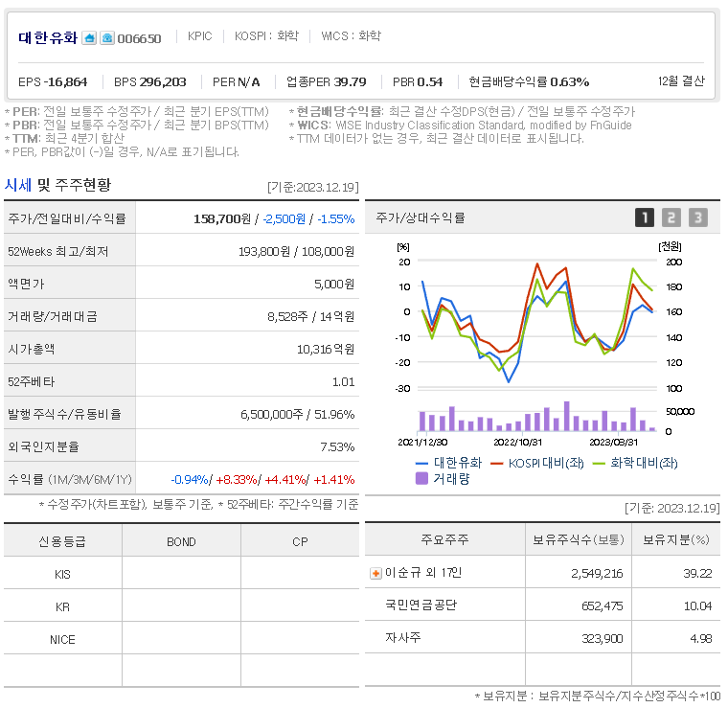The image size is (728, 708).
Task: Click the 주가/상대수익률 chart title
Action: [421, 217]
